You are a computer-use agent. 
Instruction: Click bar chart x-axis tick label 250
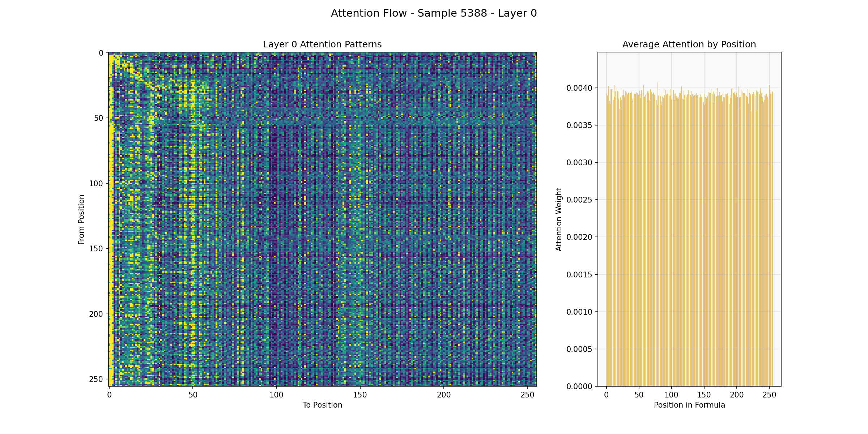769,395
